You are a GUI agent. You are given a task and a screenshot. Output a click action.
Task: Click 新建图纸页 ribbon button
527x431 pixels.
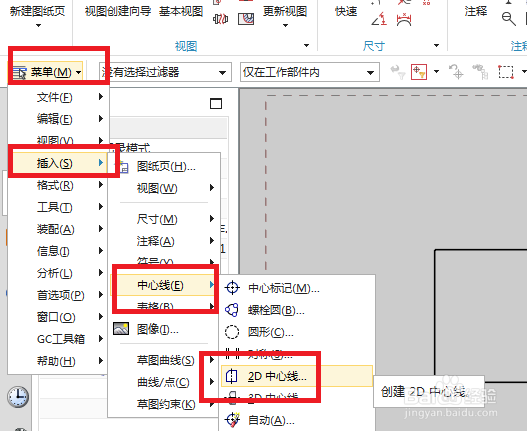[37, 11]
